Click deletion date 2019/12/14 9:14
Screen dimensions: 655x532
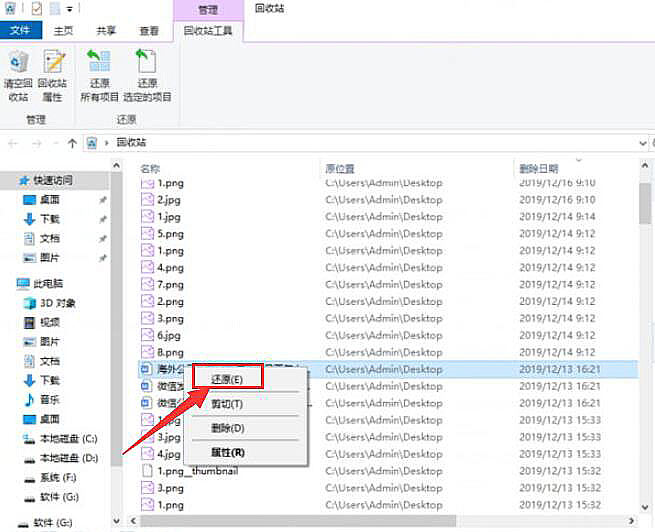(557, 216)
